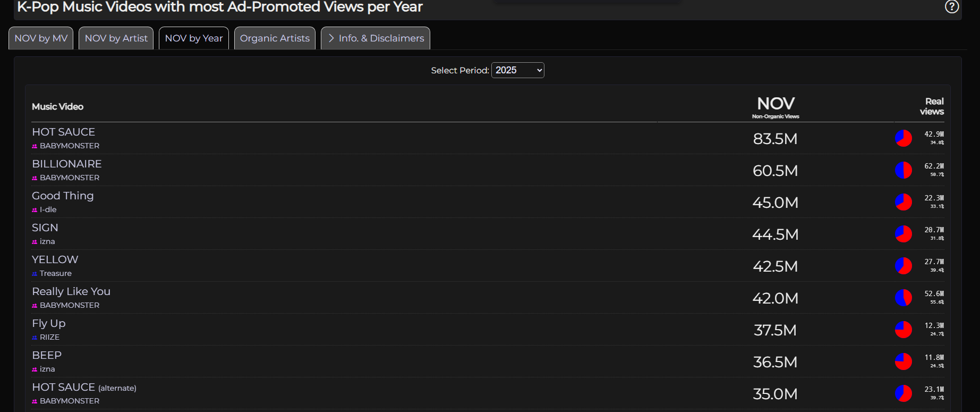
Task: Click artist name izna under SIGN
Action: click(47, 241)
